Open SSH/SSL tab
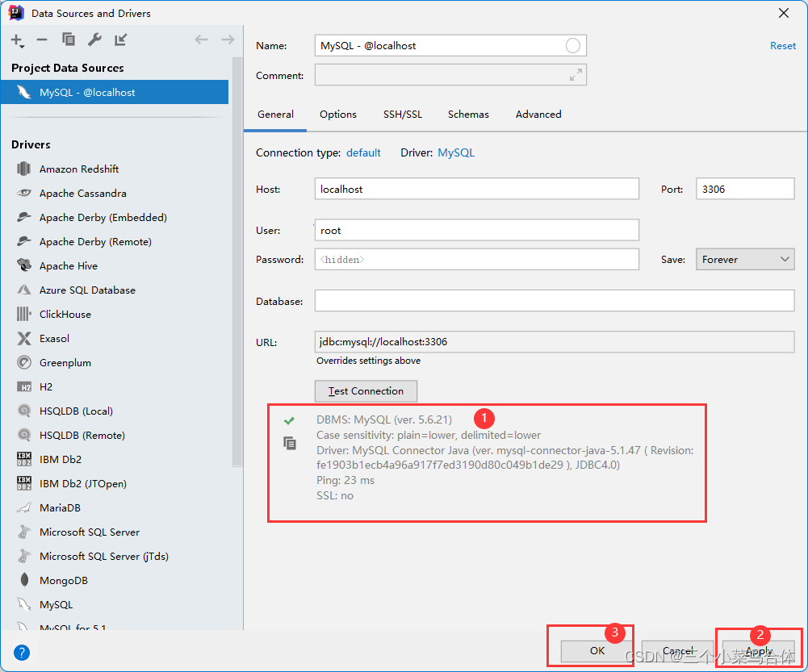This screenshot has height=672, width=808. tap(403, 115)
